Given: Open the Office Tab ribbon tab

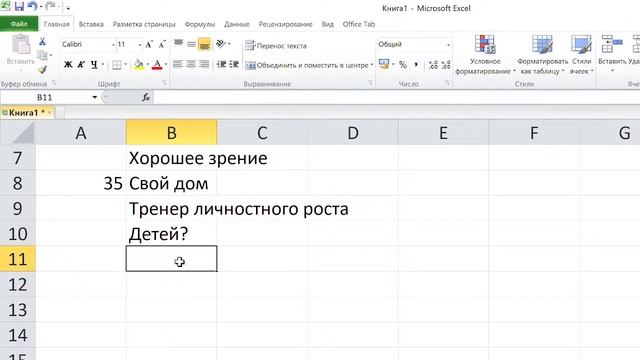Looking at the screenshot, I should pyautogui.click(x=359, y=24).
